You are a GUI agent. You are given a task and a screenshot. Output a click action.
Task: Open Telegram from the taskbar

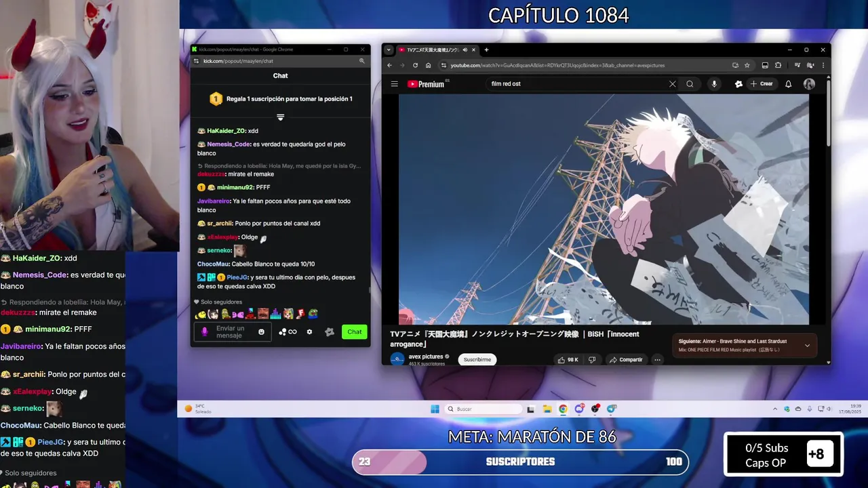(612, 409)
